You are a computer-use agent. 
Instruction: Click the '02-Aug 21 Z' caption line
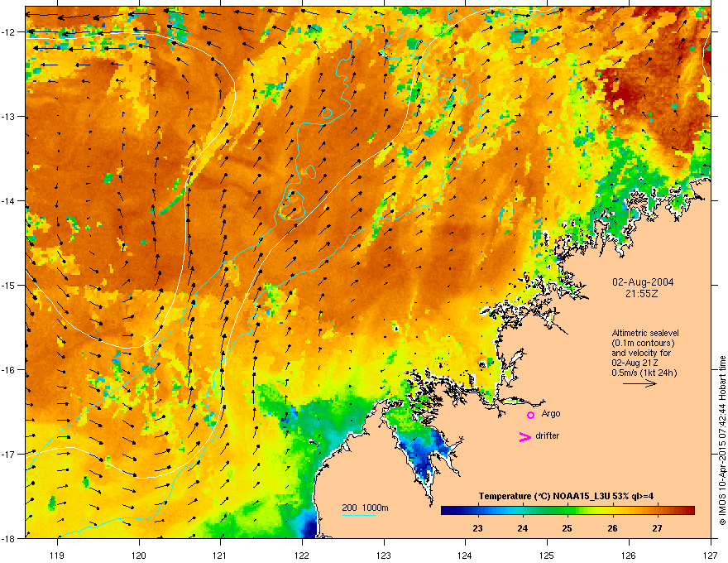635,363
